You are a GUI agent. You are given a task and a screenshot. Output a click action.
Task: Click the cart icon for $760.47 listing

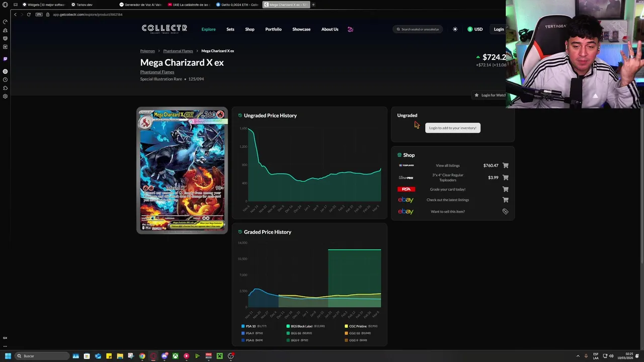(x=505, y=165)
